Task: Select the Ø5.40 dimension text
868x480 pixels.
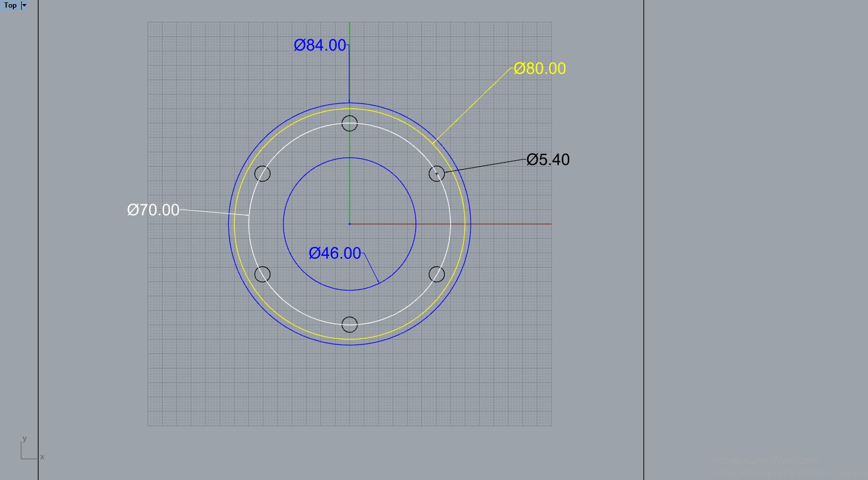Action: pyautogui.click(x=548, y=160)
